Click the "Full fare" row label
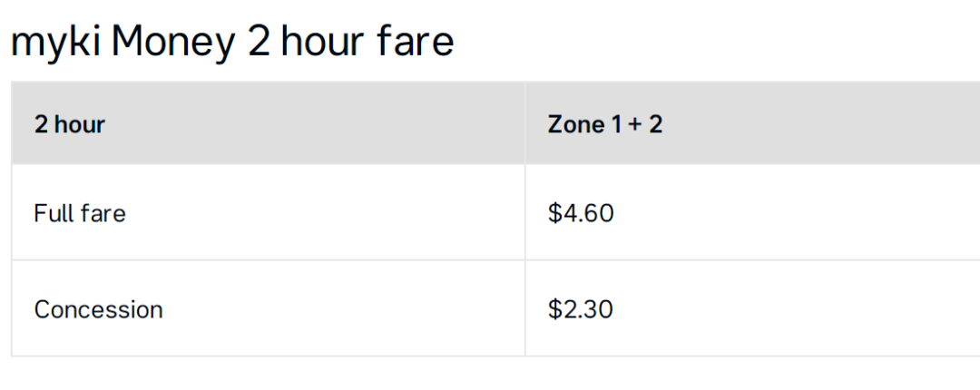The width and height of the screenshot is (980, 390). pyautogui.click(x=80, y=214)
